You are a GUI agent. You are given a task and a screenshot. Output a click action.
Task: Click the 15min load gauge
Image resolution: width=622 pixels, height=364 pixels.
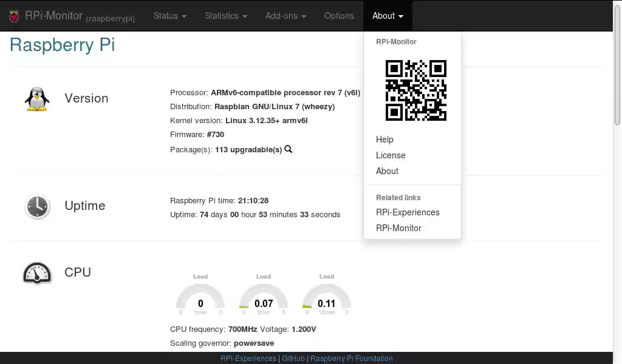point(326,297)
